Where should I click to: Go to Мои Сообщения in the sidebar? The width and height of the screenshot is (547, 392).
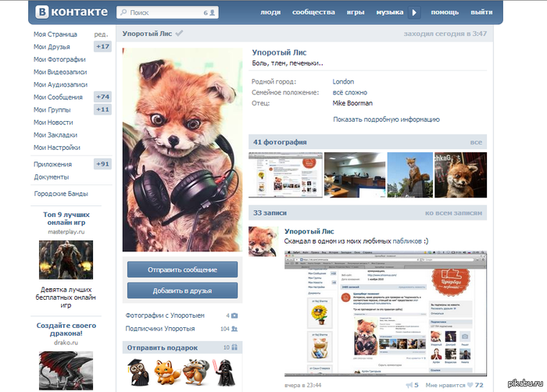(58, 97)
